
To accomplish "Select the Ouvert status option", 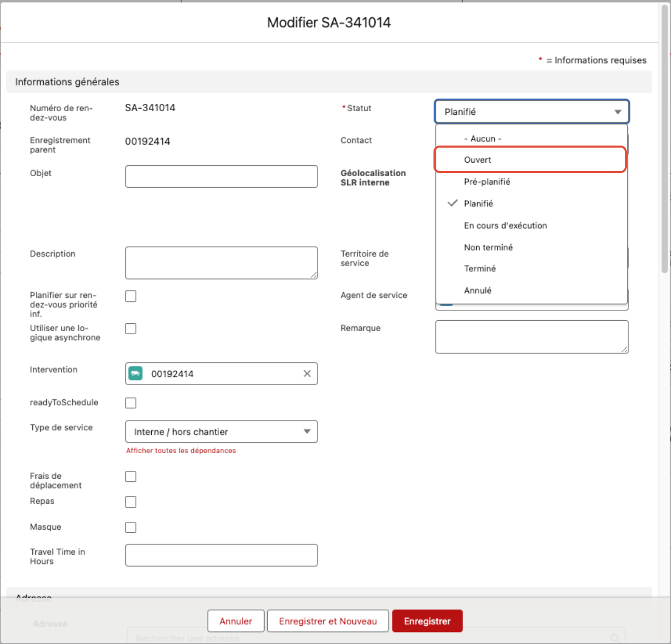I will 530,160.
